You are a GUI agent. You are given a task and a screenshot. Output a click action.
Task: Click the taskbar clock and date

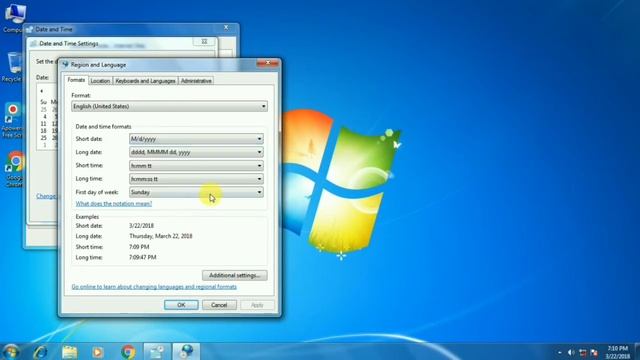pos(618,352)
